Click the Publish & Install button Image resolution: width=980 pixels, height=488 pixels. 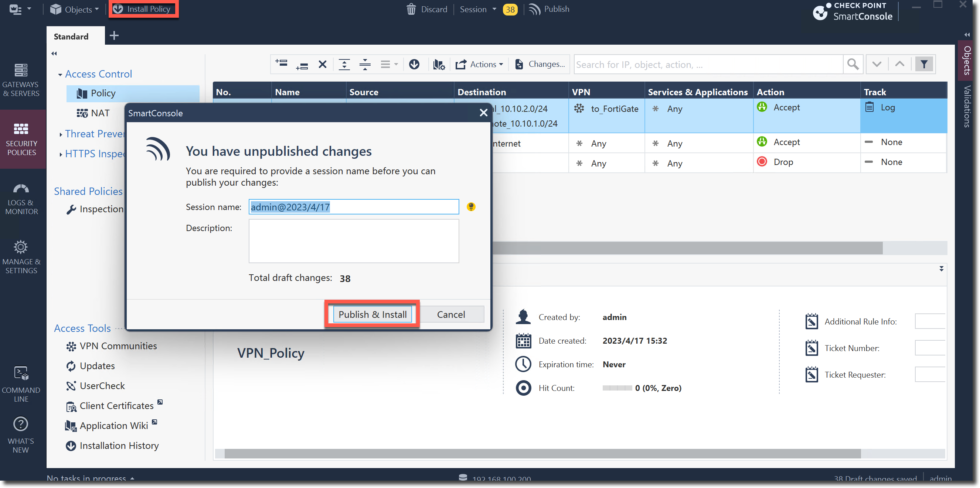372,314
